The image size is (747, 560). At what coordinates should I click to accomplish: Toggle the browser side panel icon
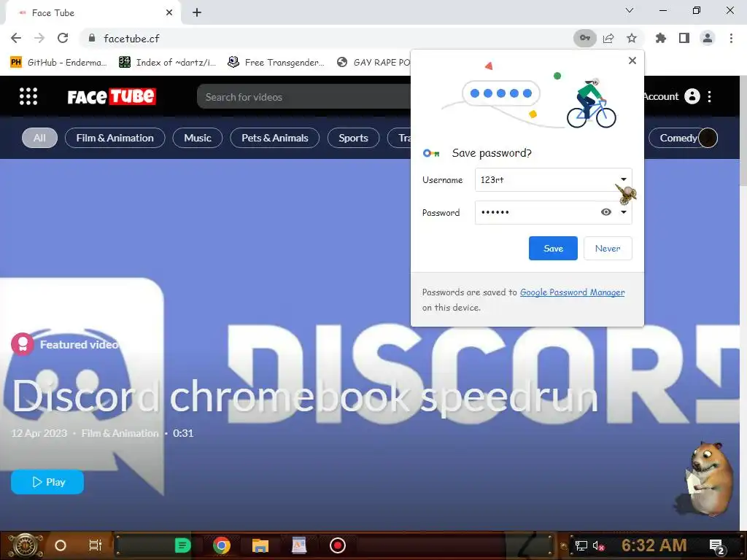coord(684,38)
